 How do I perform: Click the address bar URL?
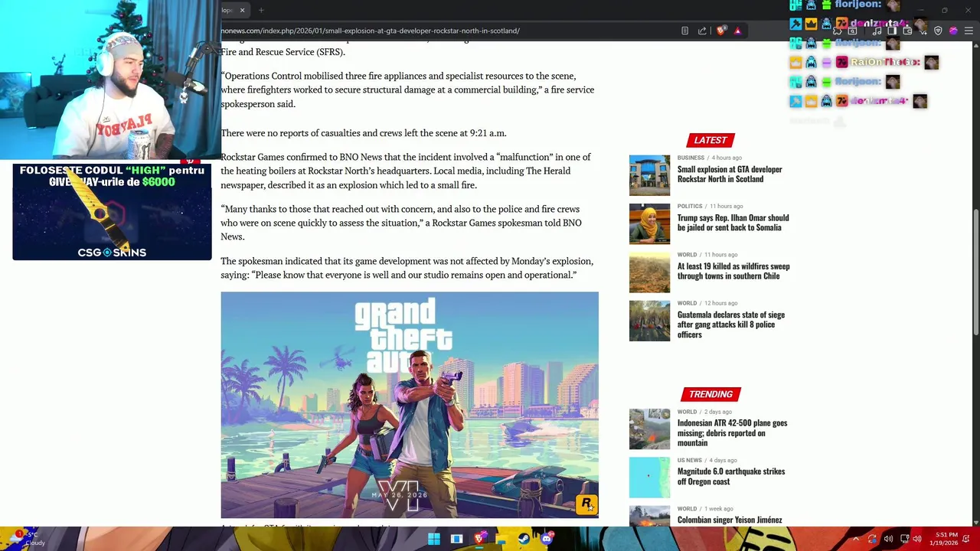[x=371, y=31]
